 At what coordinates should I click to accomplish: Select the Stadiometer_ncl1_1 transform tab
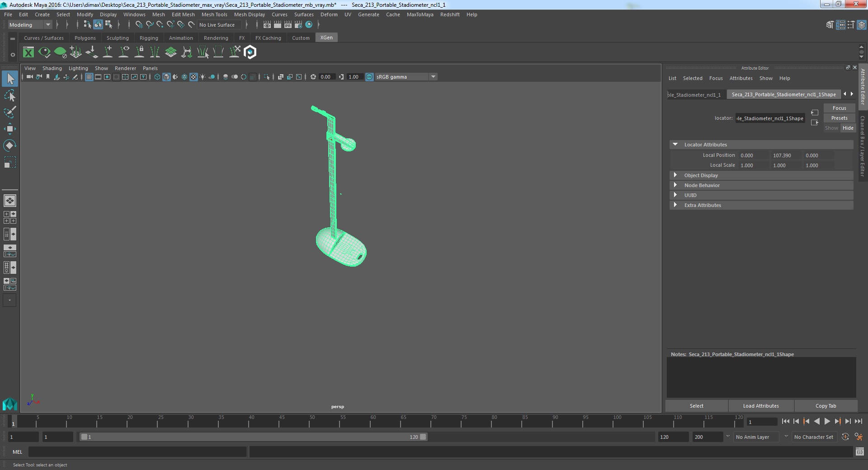(694, 94)
